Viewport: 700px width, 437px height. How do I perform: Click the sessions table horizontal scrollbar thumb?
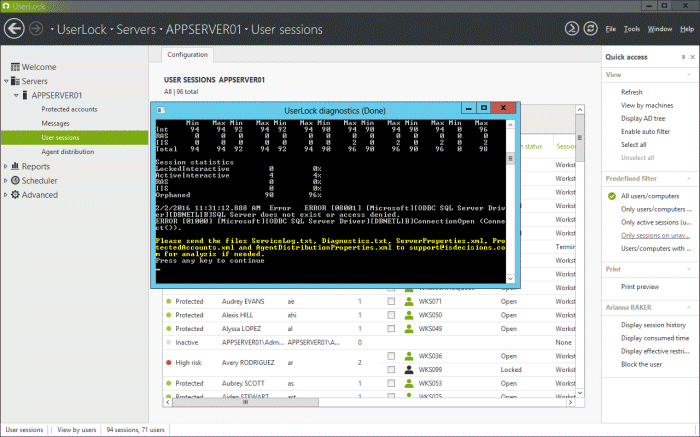[x=245, y=402]
